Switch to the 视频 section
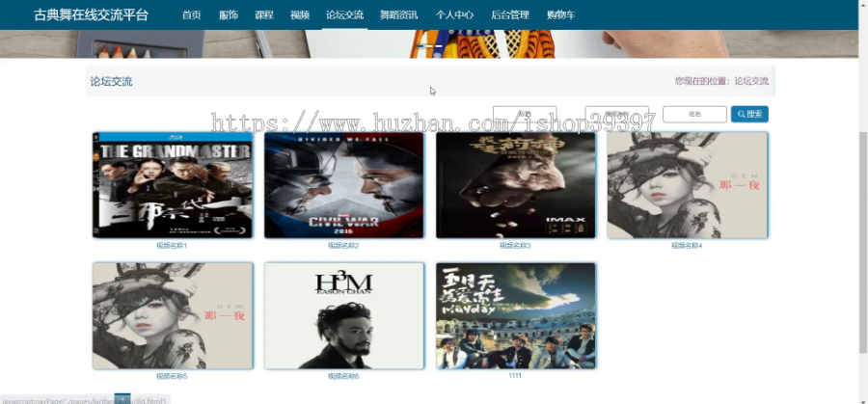Screen dimensions: 868x404 tap(300, 14)
